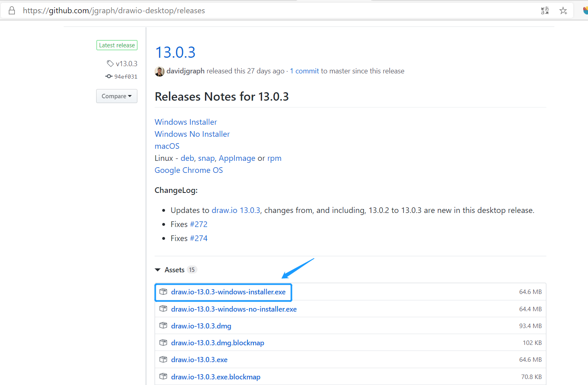Download draw.io-13.0.3-windows-installer.exe
The width and height of the screenshot is (588, 385).
228,292
